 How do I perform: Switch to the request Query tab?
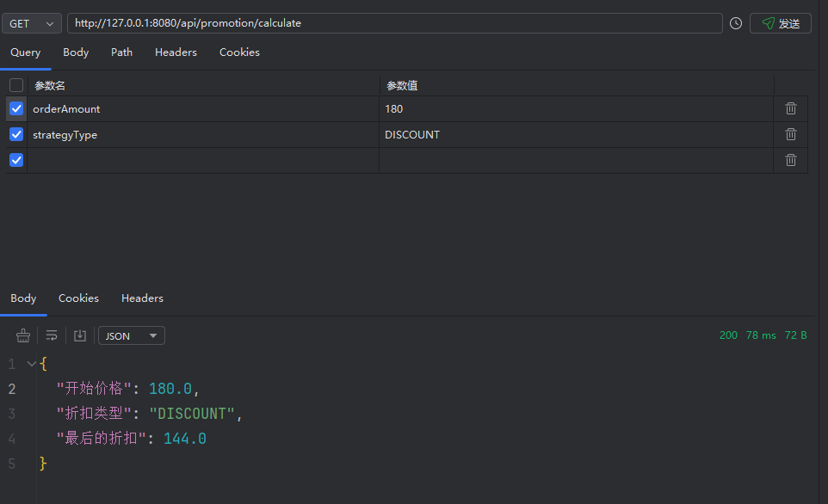click(25, 52)
